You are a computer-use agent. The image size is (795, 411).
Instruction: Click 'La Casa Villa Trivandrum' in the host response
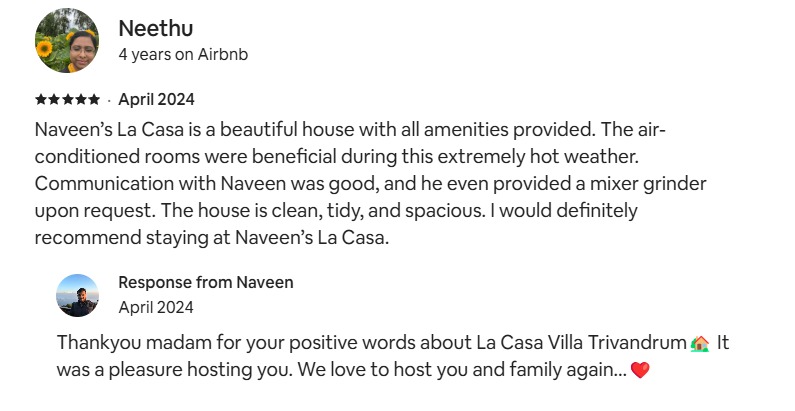(x=582, y=343)
